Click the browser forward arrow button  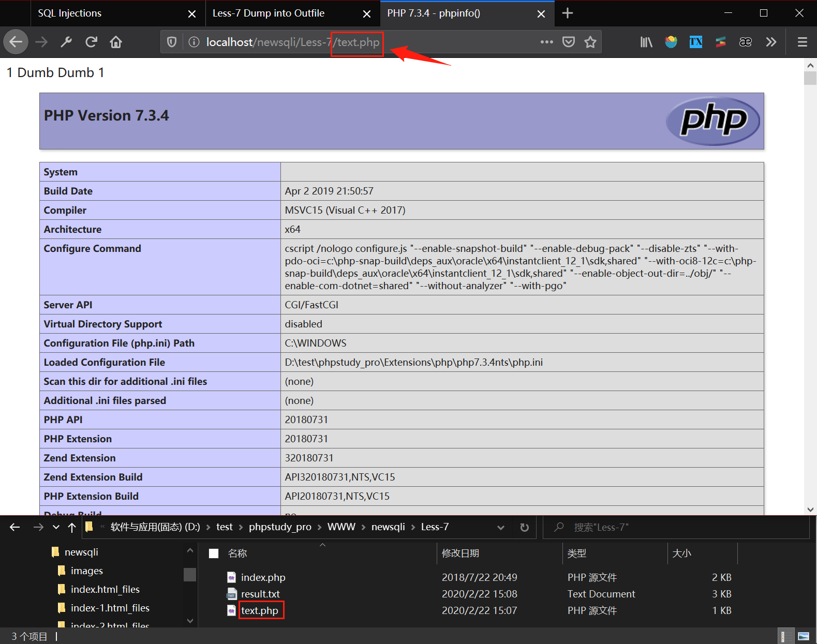point(41,42)
